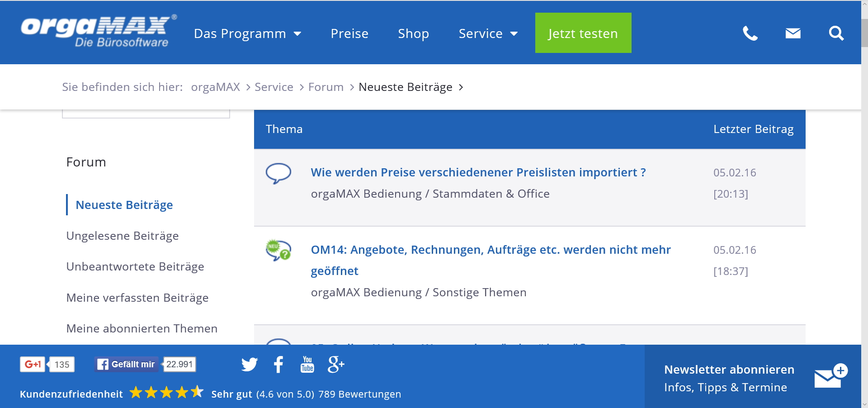
Task: Click the Facebook like count 22.991
Action: (x=179, y=364)
